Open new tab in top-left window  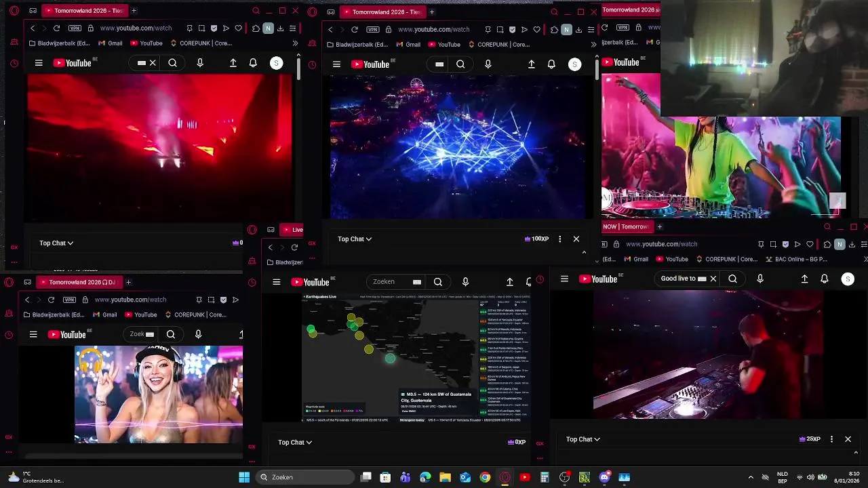pyautogui.click(x=134, y=11)
